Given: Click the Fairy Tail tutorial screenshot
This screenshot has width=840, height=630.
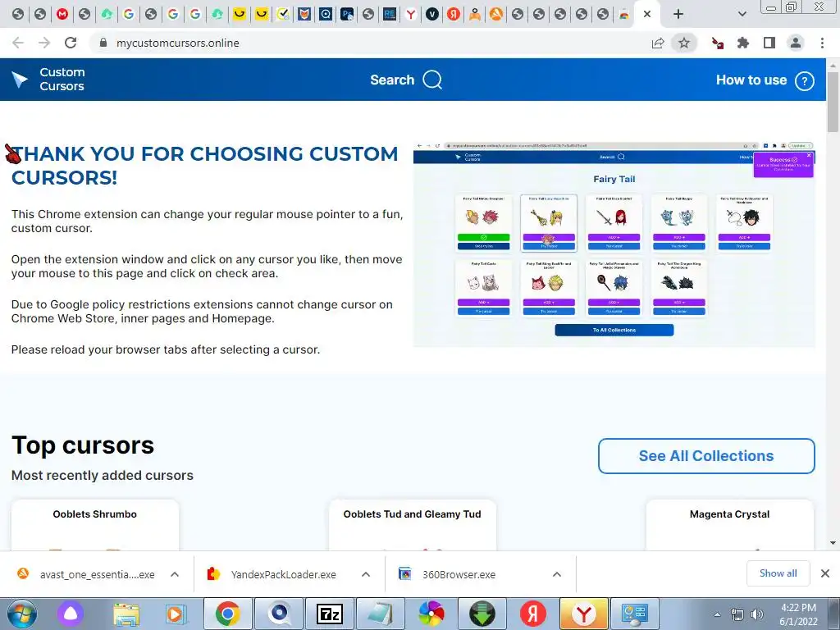Looking at the screenshot, I should pos(614,244).
